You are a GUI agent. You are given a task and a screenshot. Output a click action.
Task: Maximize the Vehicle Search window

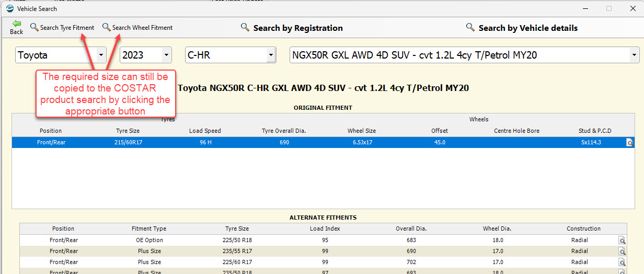[x=609, y=8]
